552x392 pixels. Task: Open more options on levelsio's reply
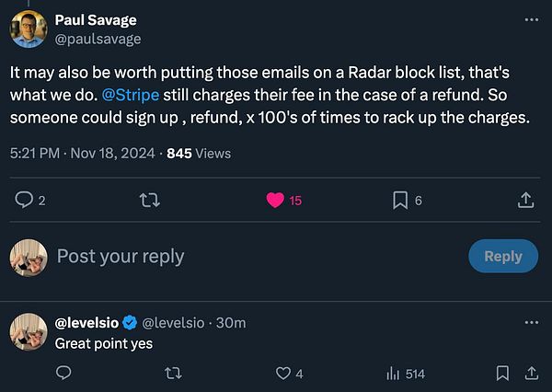click(531, 323)
